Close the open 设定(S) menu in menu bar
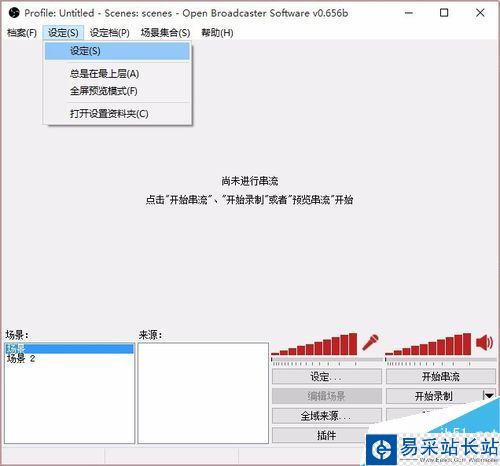Viewport: 500px width, 466px height. click(x=63, y=33)
